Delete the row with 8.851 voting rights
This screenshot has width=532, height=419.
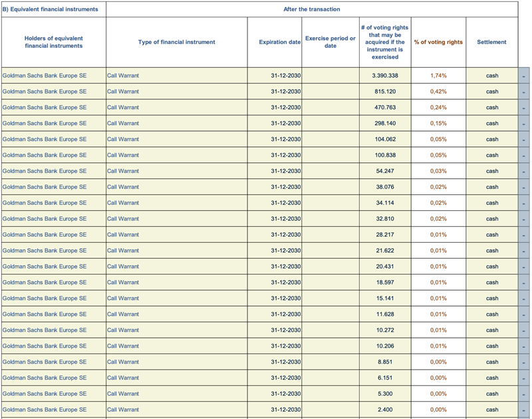tap(524, 362)
